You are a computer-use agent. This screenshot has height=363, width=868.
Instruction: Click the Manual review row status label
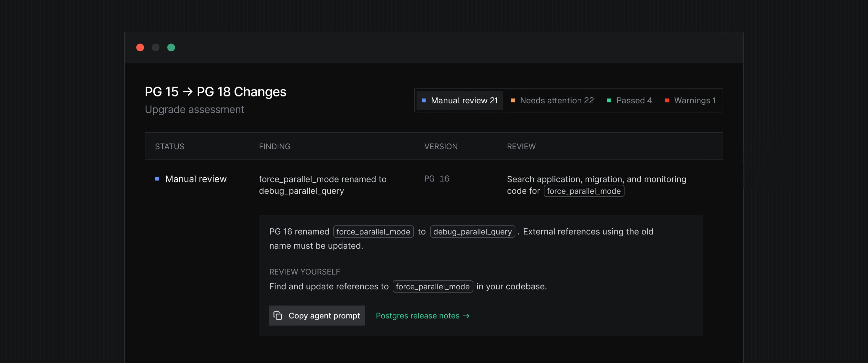[196, 179]
